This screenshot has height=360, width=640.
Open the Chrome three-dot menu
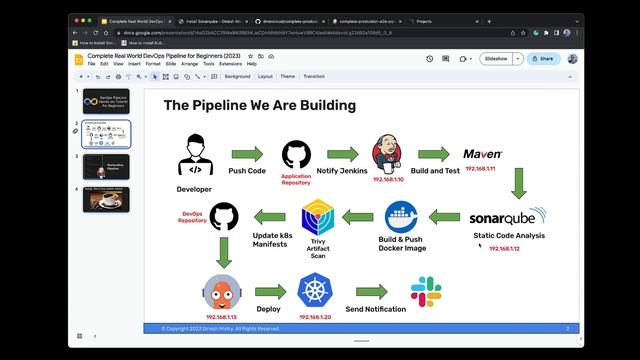point(577,33)
